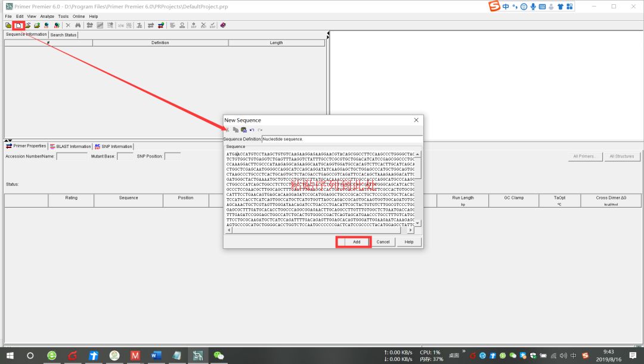The width and height of the screenshot is (644, 364).
Task: Click the Position column header
Action: pos(185,200)
